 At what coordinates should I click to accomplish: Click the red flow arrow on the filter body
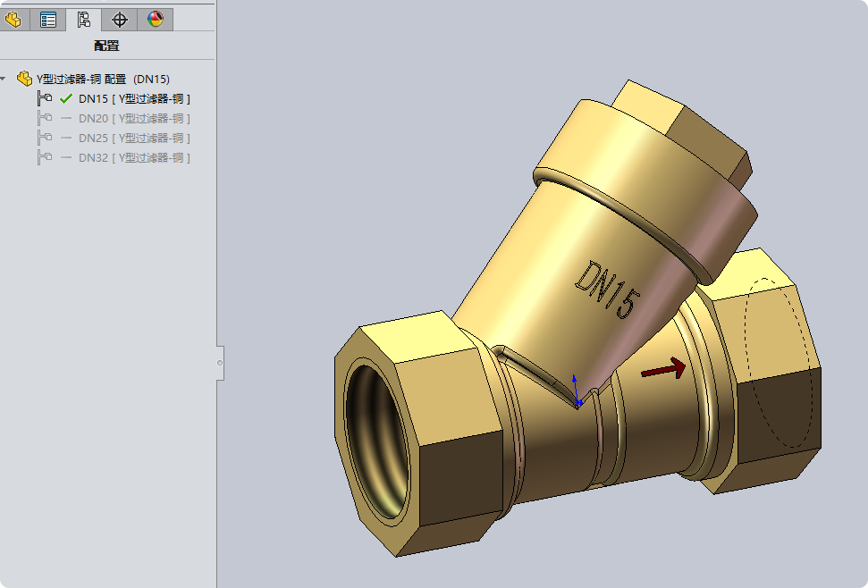(x=663, y=368)
